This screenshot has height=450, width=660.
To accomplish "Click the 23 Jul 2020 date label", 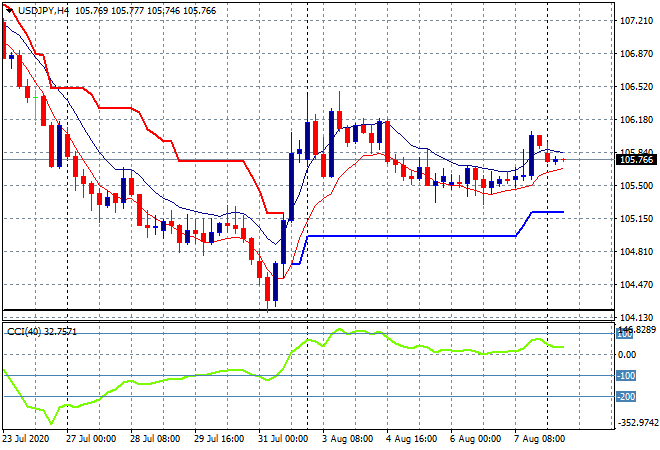I will tap(26, 439).
